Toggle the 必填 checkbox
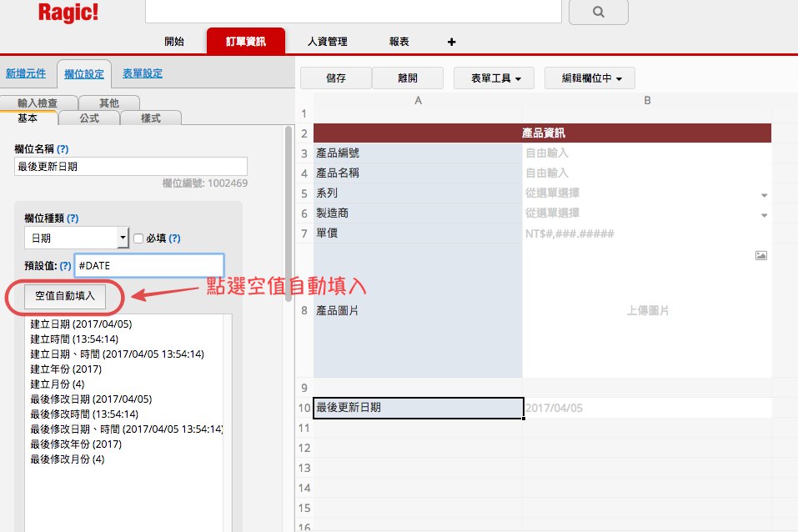Viewport: 798px width, 532px height. point(139,238)
